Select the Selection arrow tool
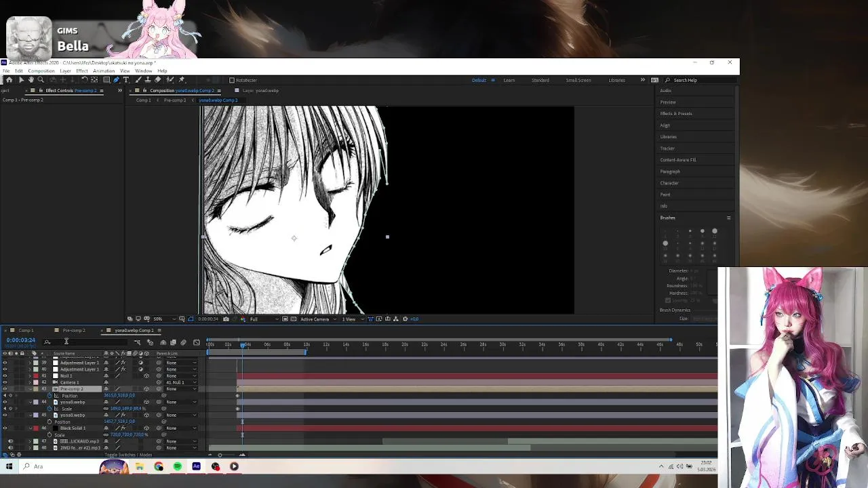 point(21,80)
